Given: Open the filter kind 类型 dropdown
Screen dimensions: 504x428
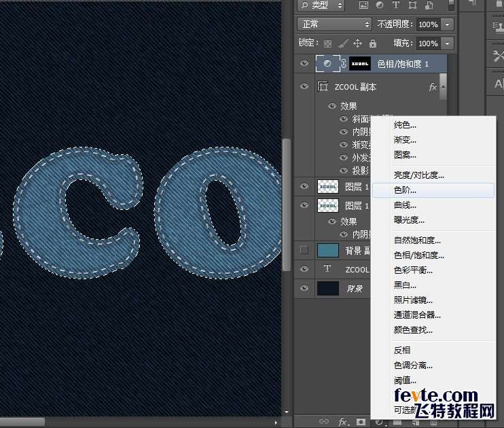Looking at the screenshot, I should tap(321, 5).
